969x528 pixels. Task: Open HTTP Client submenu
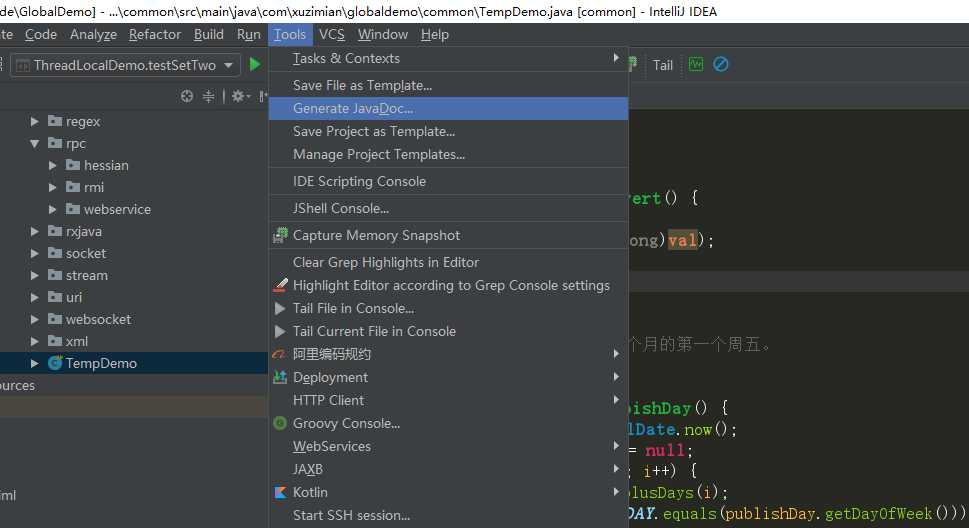(x=449, y=400)
